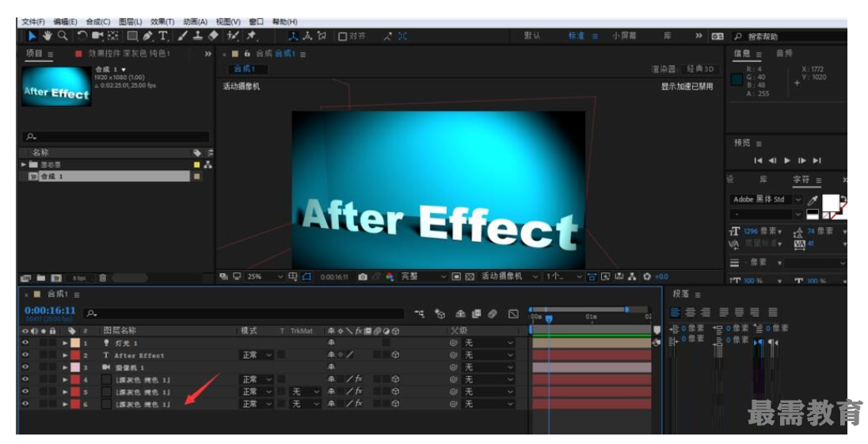Switch to the 默认 workspace
This screenshot has height=444, width=868.
point(532,36)
